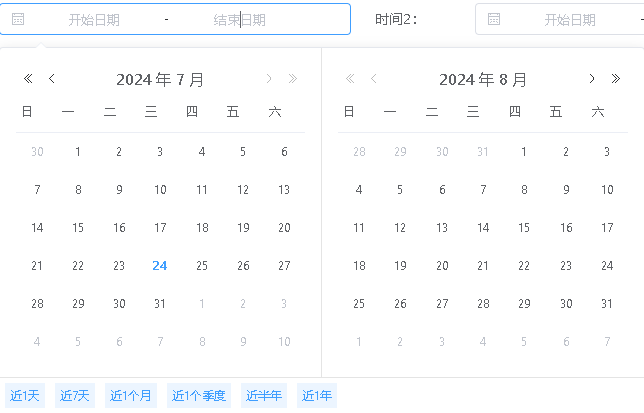Select August 28 in the right calendar's fifth row
Image resolution: width=644 pixels, height=413 pixels.
tap(483, 304)
